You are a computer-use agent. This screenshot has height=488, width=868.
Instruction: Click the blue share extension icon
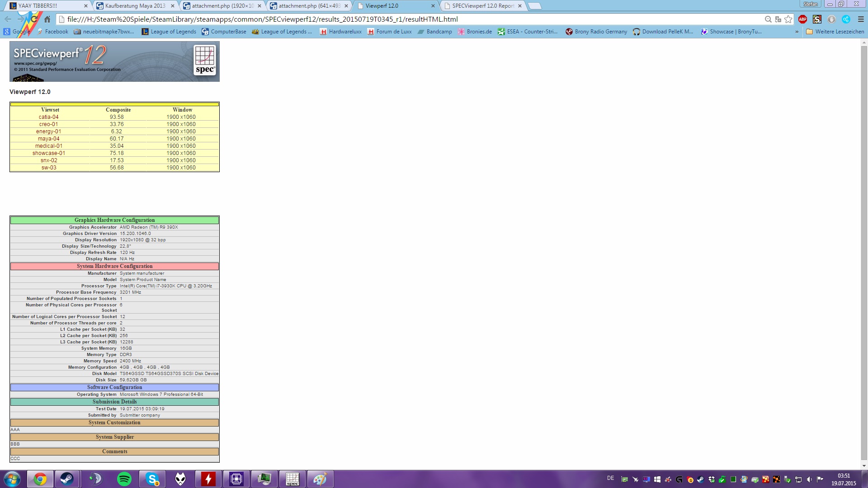point(846,19)
